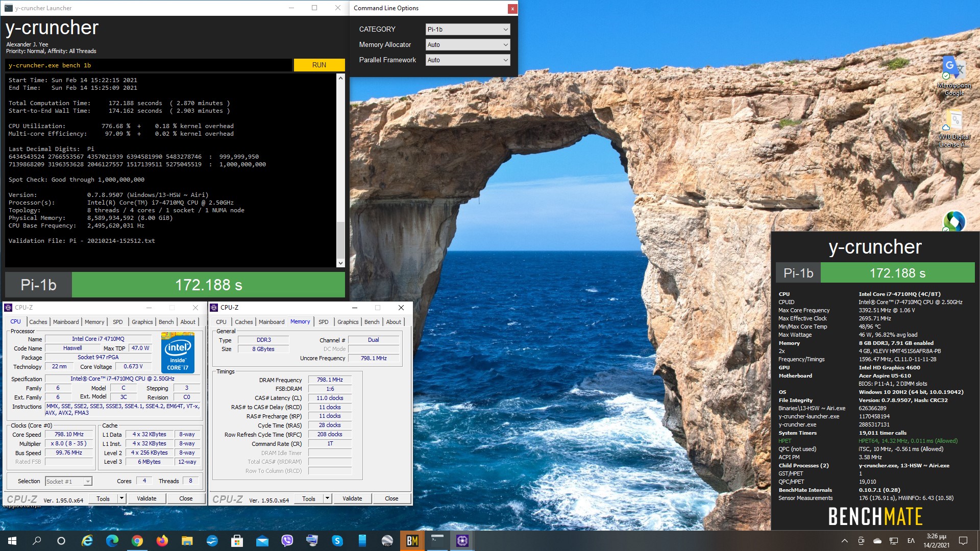
Task: Switch to the y-cruncher console taskbar icon
Action: 437,541
